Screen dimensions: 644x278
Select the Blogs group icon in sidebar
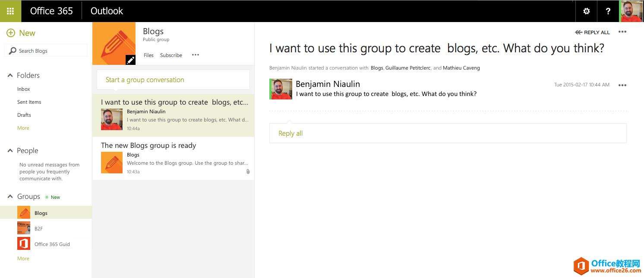24,213
